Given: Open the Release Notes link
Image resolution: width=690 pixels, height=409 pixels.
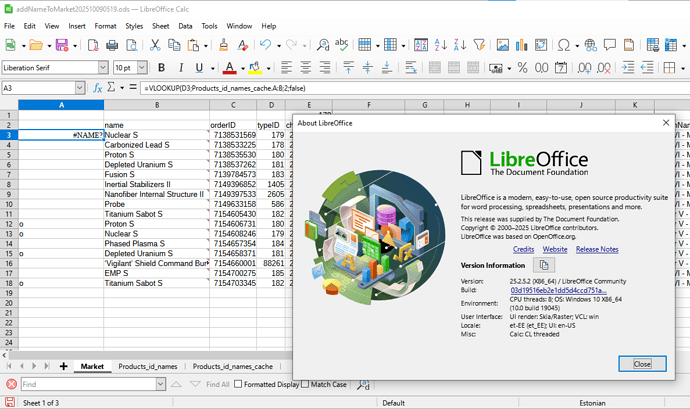Looking at the screenshot, I should point(597,249).
